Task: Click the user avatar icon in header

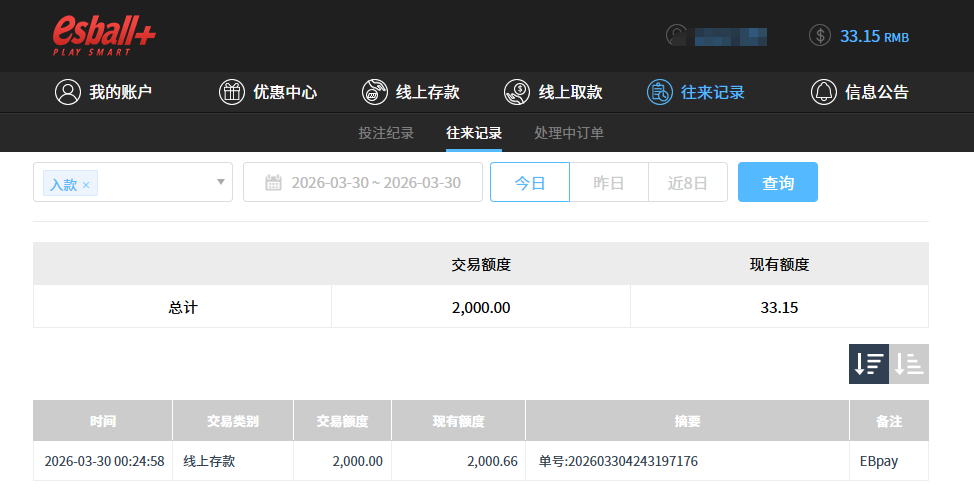Action: coord(677,35)
